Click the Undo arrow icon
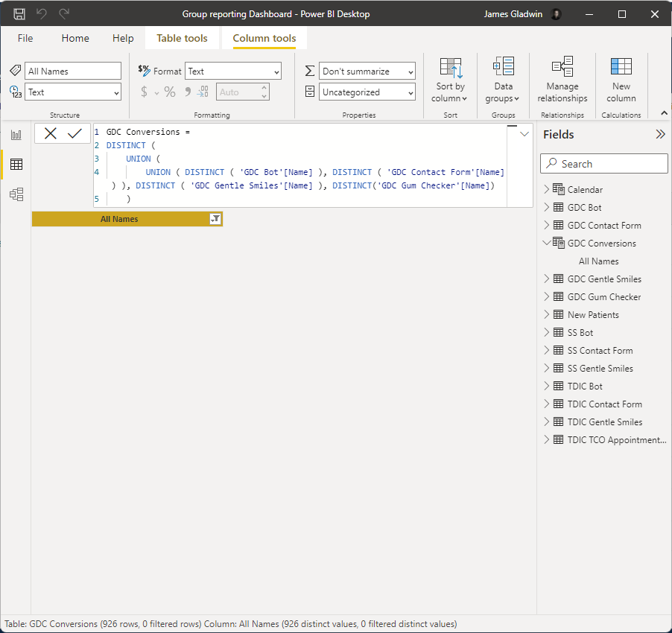This screenshot has height=633, width=672. point(42,13)
